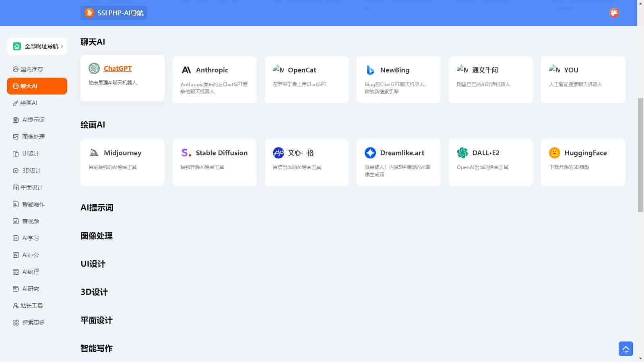
Task: Open 探索更多 in the sidebar
Action: [33, 323]
